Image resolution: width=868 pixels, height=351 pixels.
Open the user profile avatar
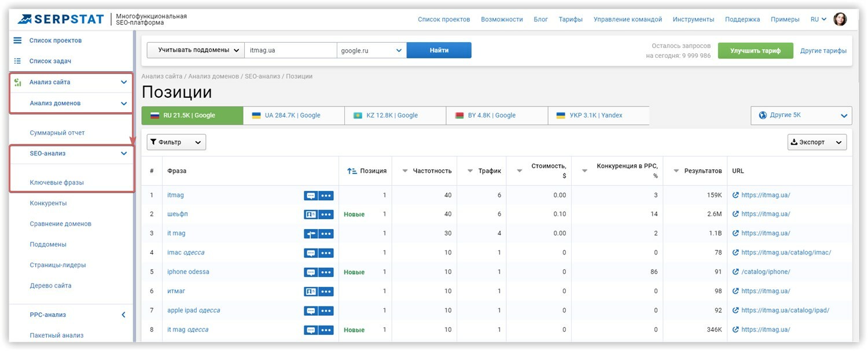(840, 19)
